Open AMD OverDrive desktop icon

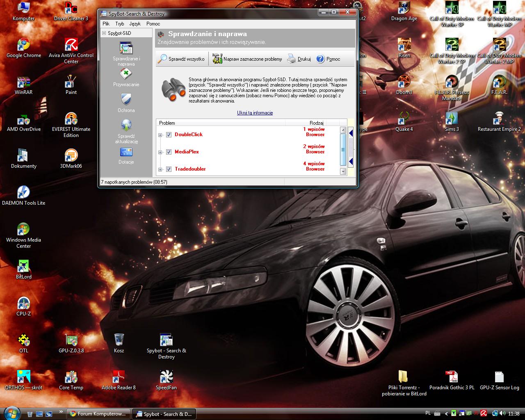24,122
